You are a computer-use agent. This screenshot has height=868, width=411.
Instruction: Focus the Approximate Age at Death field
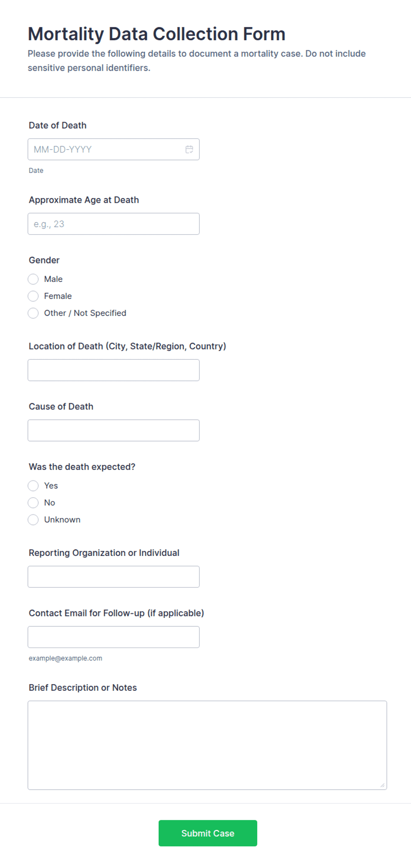(x=114, y=224)
